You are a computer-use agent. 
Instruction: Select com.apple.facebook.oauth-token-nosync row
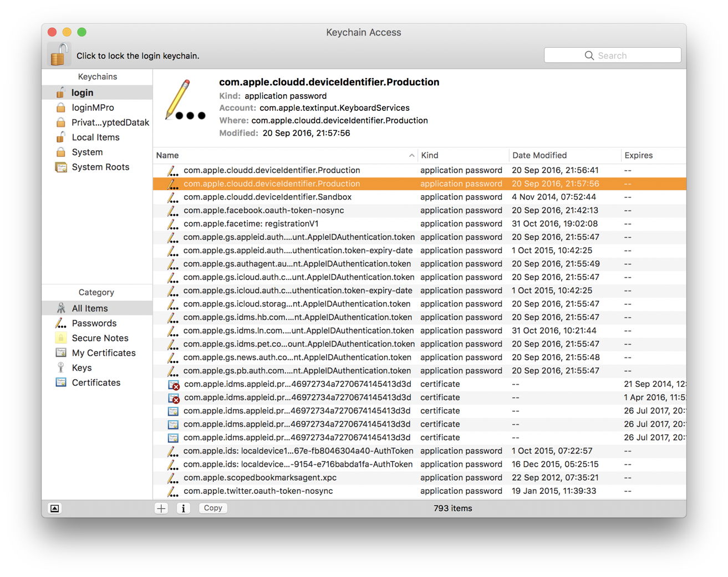coord(263,211)
